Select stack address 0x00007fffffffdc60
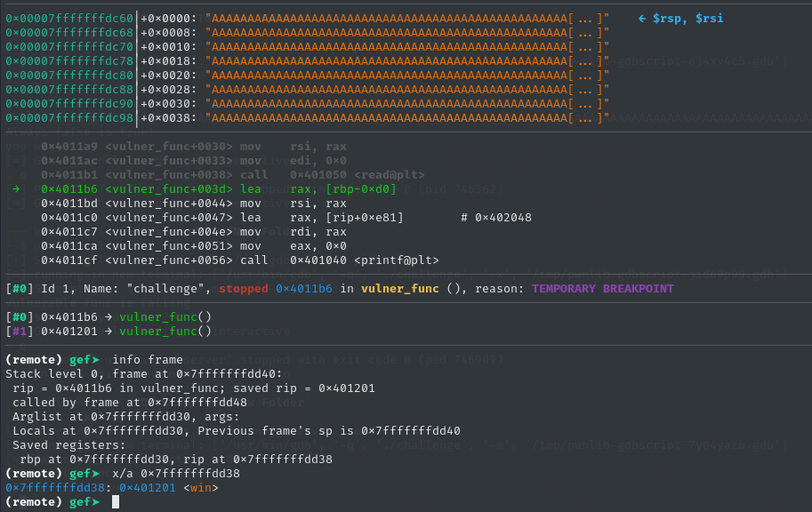This screenshot has width=812, height=512. [x=69, y=18]
